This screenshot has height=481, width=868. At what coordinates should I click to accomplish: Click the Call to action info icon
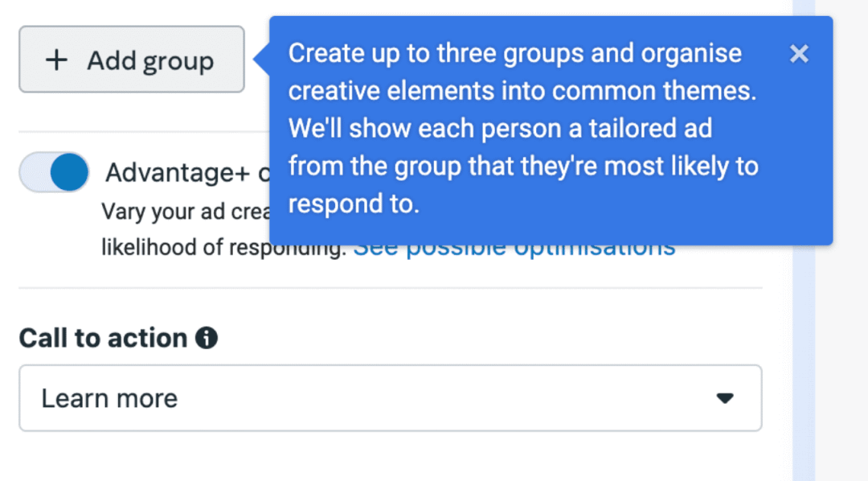click(x=207, y=338)
